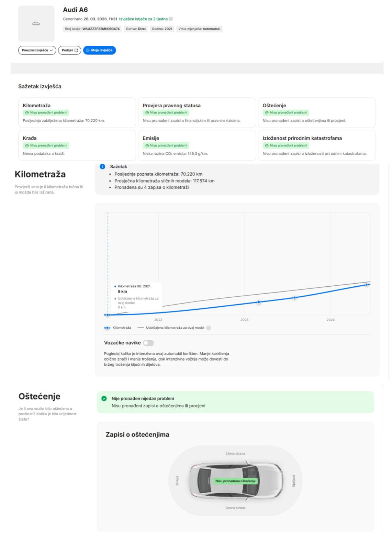
Task: Click the Nisu pronađena oštećenja label on car
Action: 235,481
